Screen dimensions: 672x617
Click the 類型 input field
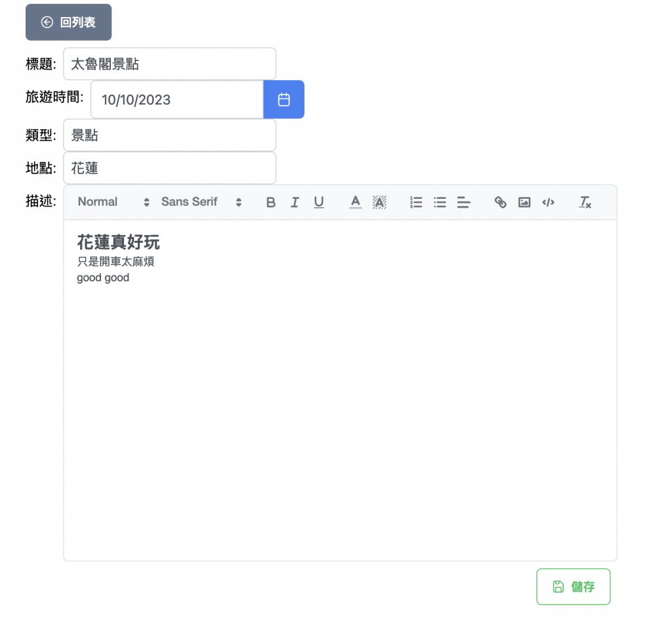coord(169,135)
